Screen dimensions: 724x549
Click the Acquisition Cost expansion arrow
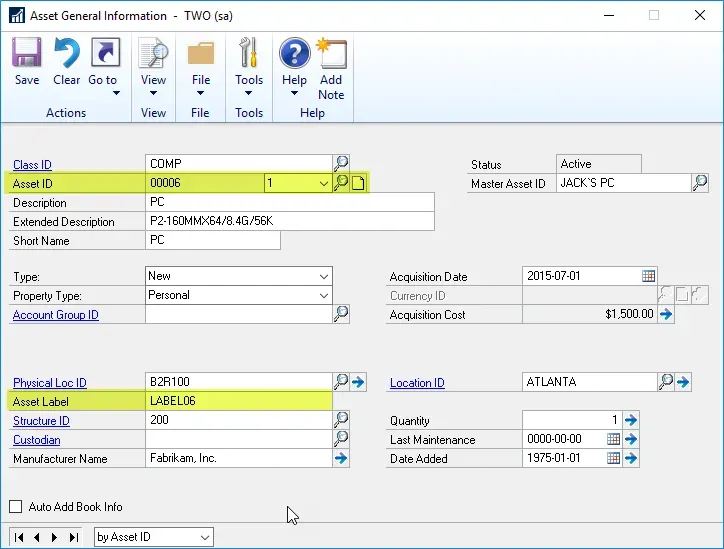pos(666,314)
